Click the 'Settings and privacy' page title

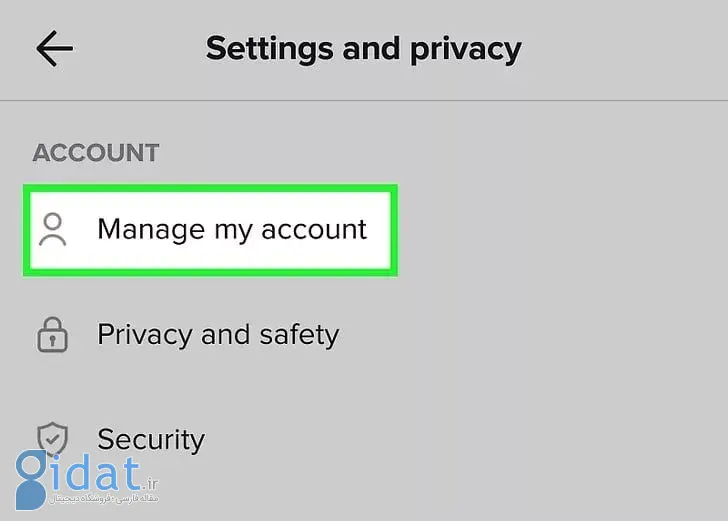click(x=364, y=49)
